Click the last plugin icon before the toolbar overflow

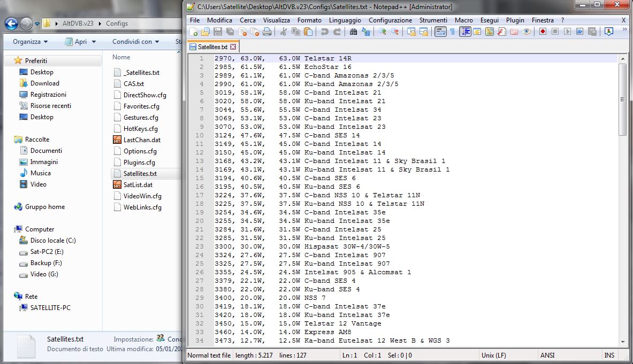(609, 32)
